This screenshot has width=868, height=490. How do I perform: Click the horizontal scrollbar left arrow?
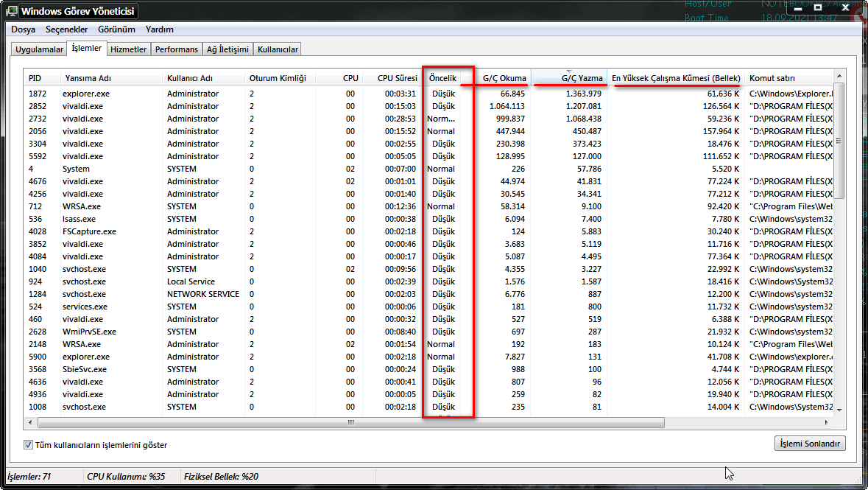tap(30, 422)
